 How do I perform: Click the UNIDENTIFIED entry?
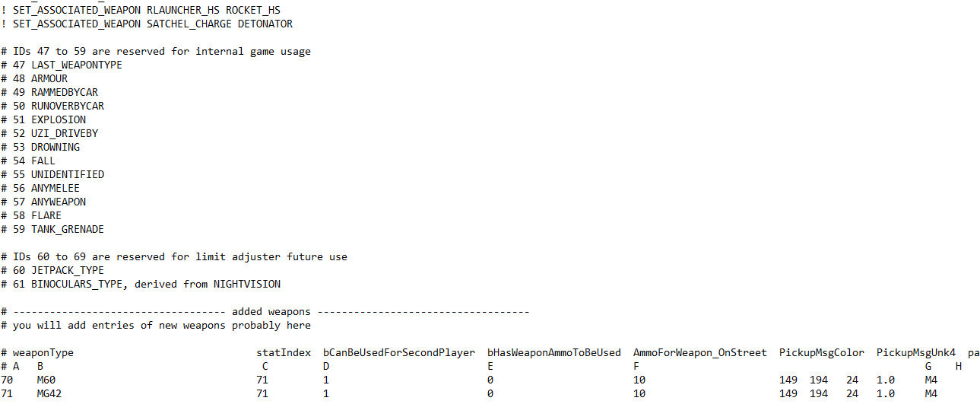[67, 175]
